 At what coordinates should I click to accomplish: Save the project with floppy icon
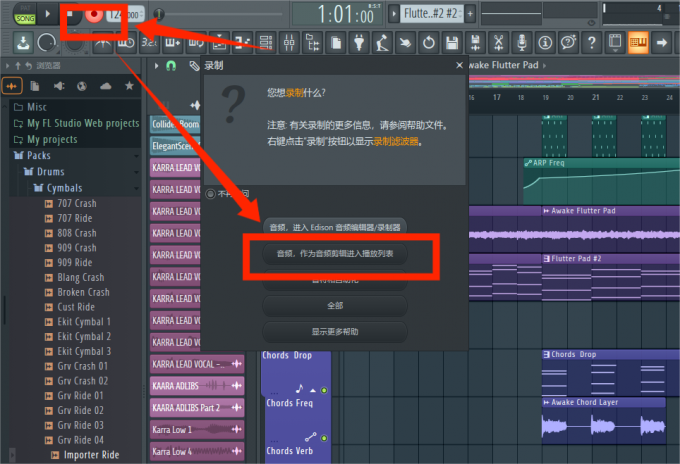tap(452, 42)
